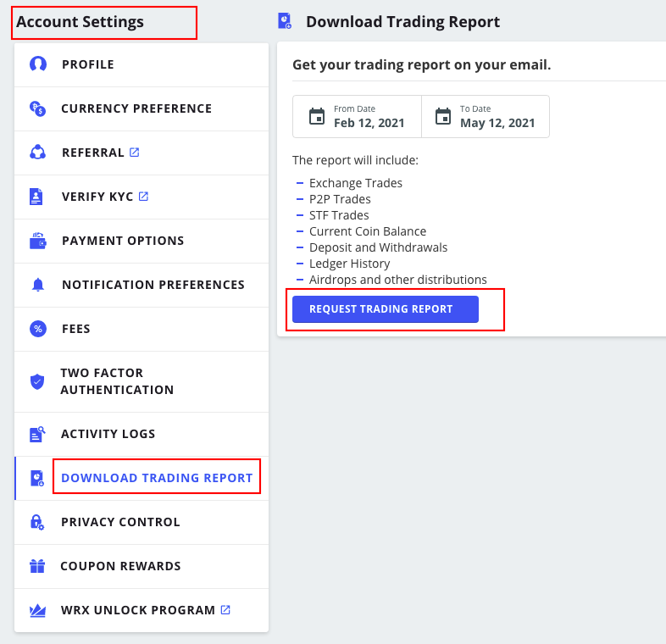The height and width of the screenshot is (644, 666).
Task: Click the 'P2P Trades' list item
Action: pos(340,199)
